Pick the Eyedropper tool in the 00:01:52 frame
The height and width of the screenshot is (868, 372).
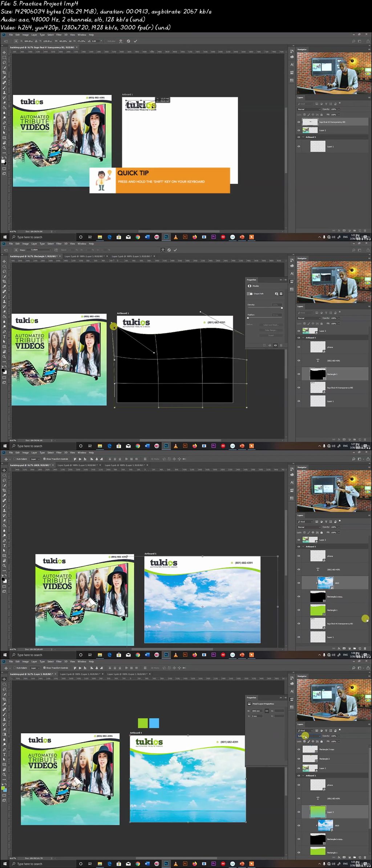(x=4, y=78)
